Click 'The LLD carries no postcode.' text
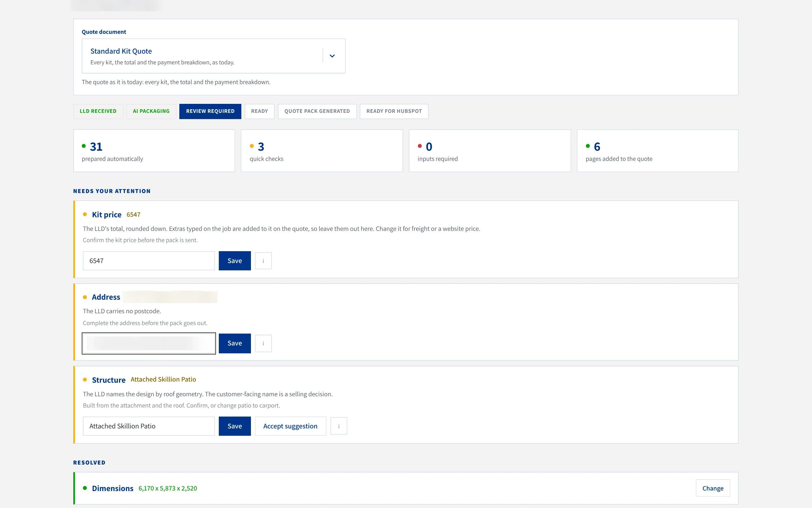Viewport: 812px width, 508px height. pos(122,311)
